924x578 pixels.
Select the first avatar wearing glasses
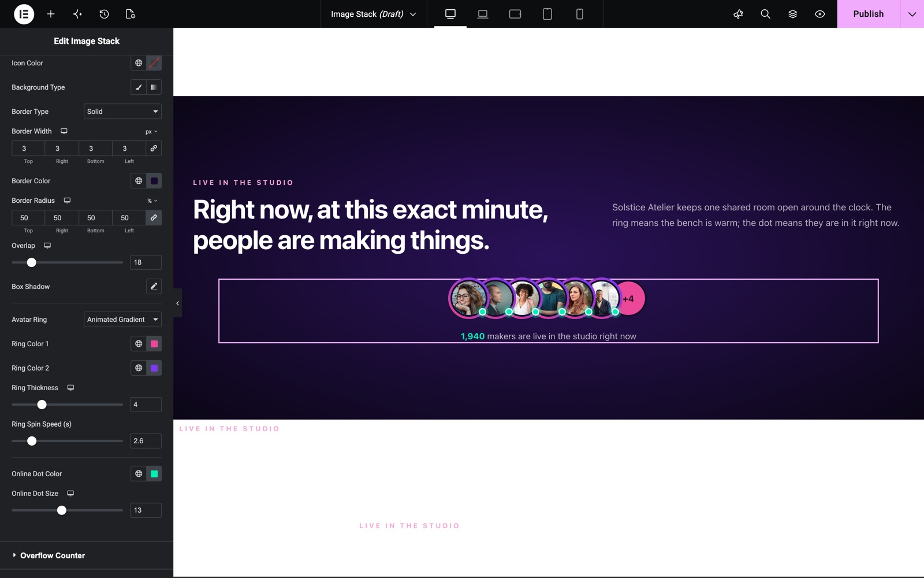pos(467,298)
